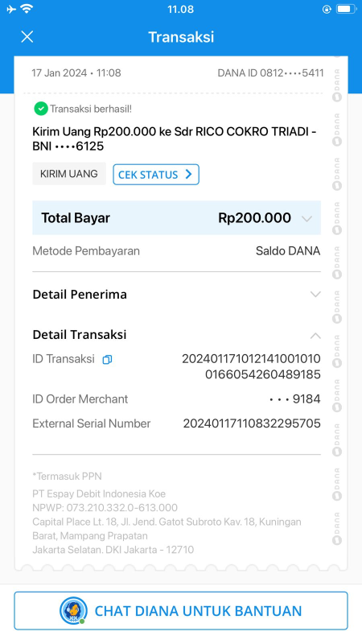362x644 pixels.
Task: Tap the green success checkmark icon
Action: (41, 109)
